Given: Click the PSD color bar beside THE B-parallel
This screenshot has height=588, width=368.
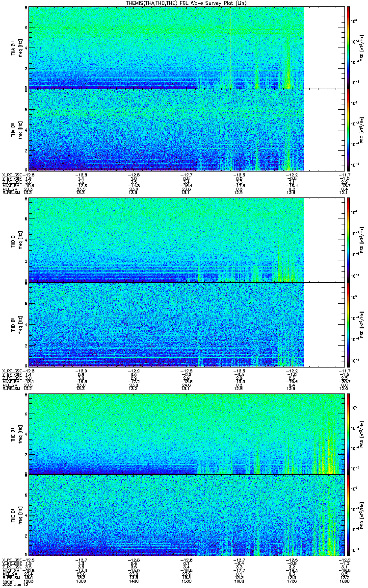Looking at the screenshot, I should click(348, 515).
